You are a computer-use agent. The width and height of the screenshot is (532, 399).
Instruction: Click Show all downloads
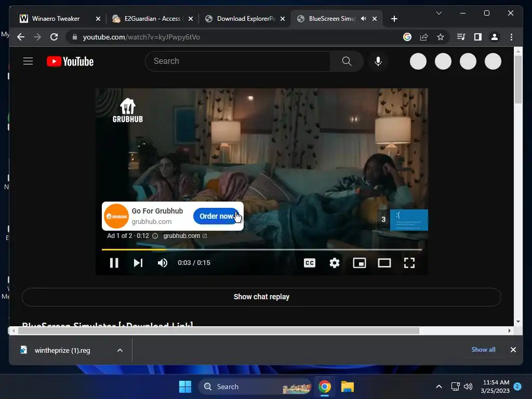[483, 350]
